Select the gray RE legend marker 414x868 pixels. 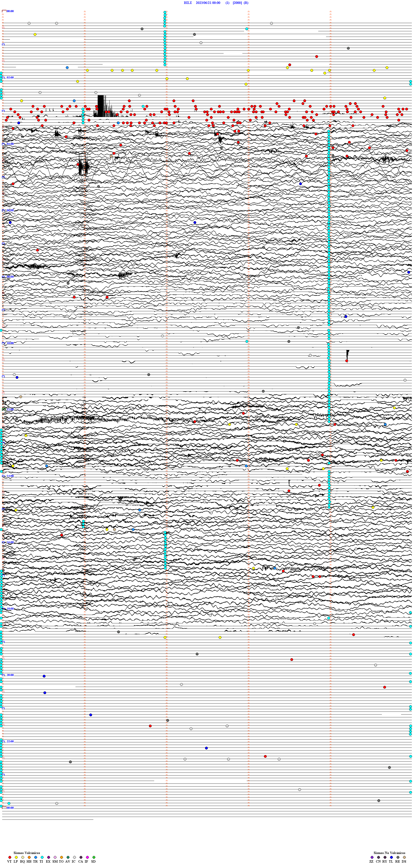pyautogui.click(x=398, y=857)
